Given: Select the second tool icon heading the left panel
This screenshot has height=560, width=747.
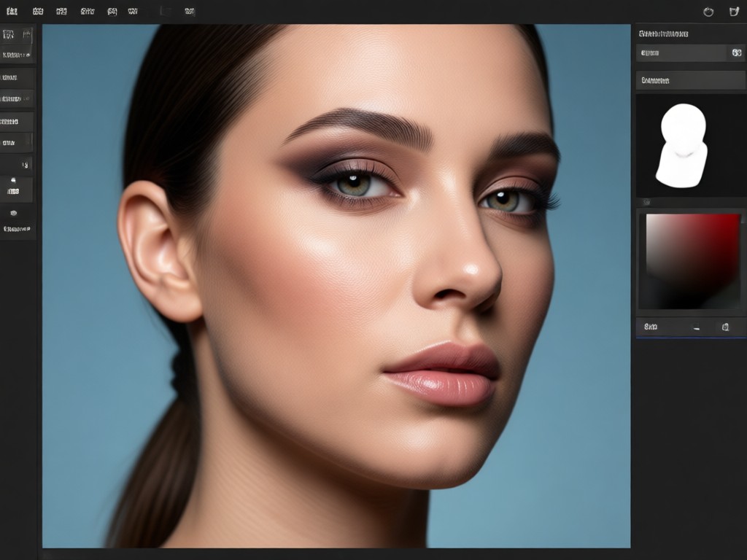Looking at the screenshot, I should 27,34.
